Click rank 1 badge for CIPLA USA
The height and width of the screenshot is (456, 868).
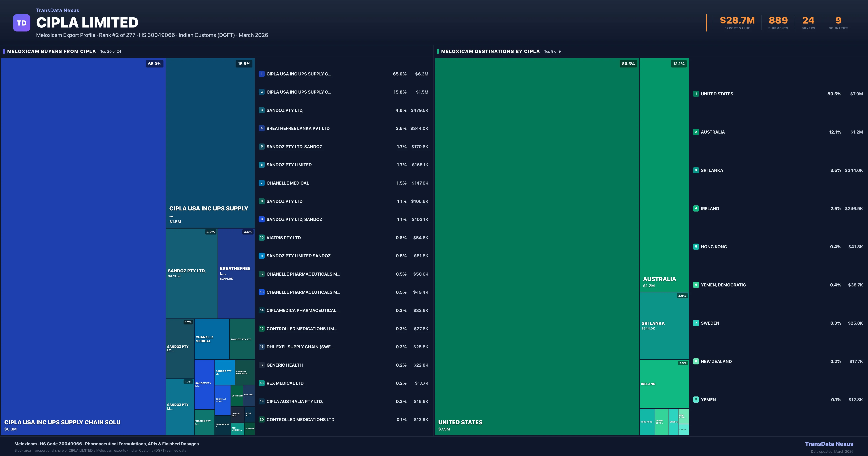261,74
